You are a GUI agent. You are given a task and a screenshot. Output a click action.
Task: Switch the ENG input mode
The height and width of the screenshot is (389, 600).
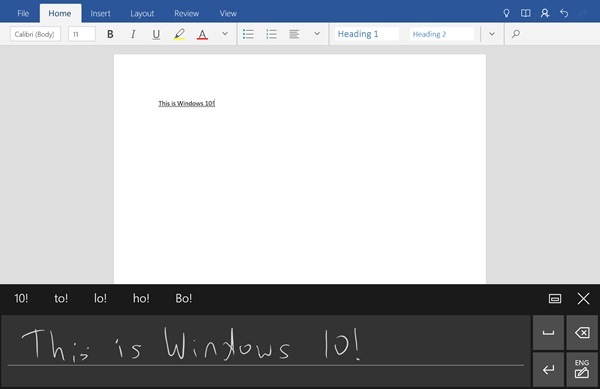[582, 369]
